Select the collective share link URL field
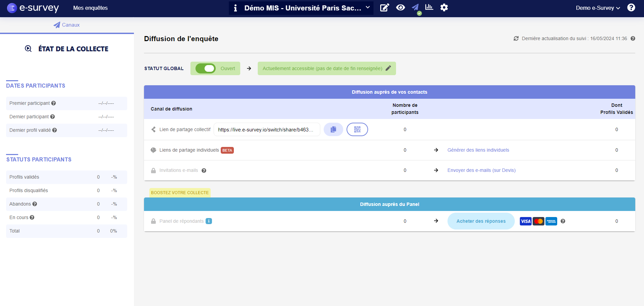This screenshot has height=306, width=644. pos(267,129)
